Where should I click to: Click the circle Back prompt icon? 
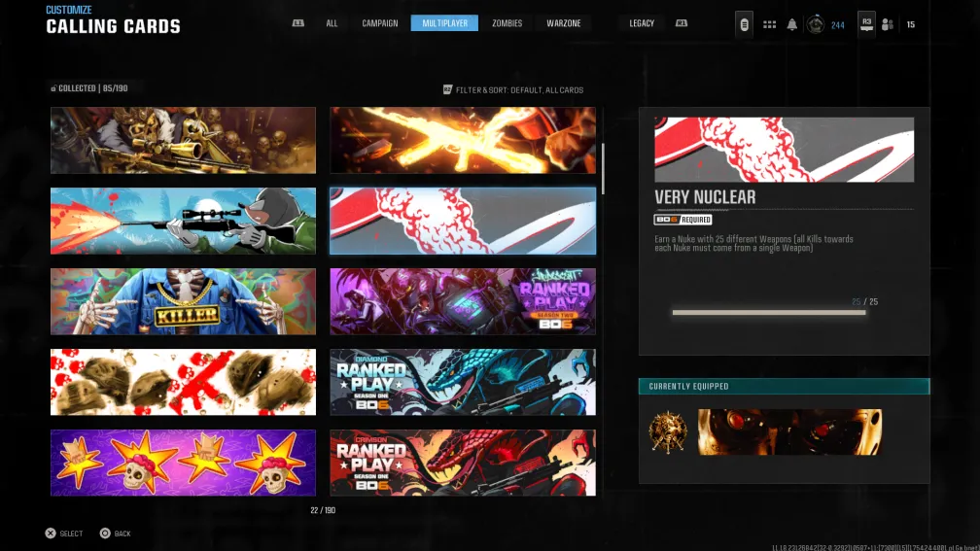(105, 533)
